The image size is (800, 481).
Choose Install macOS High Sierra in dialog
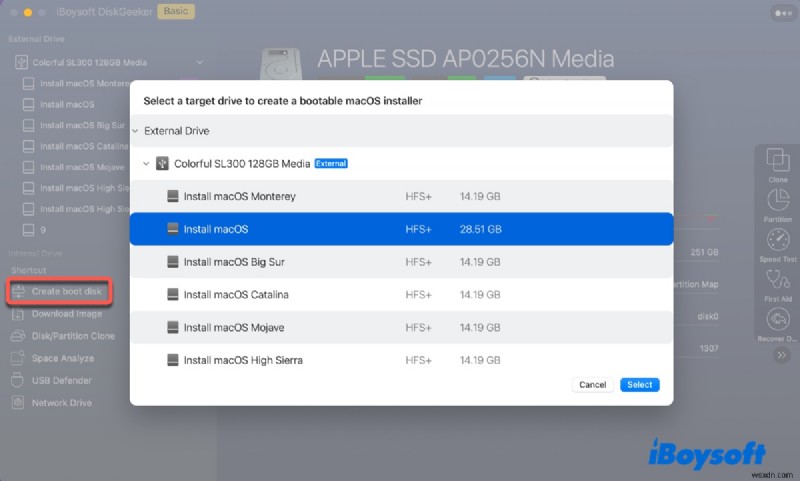point(402,360)
